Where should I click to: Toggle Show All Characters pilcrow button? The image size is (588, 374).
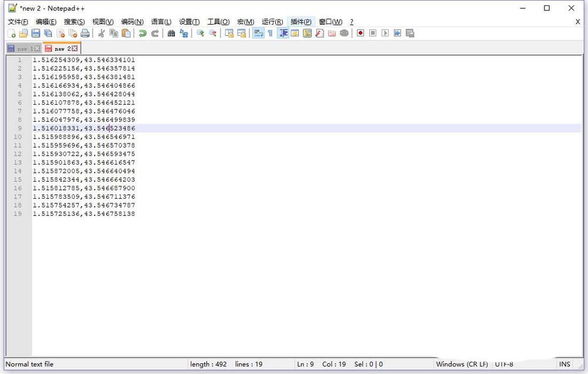coord(270,34)
